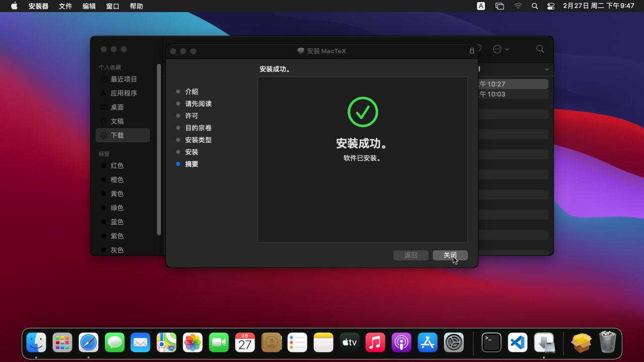This screenshot has width=644, height=362.
Task: Open Notes from the Dock
Action: click(324, 343)
